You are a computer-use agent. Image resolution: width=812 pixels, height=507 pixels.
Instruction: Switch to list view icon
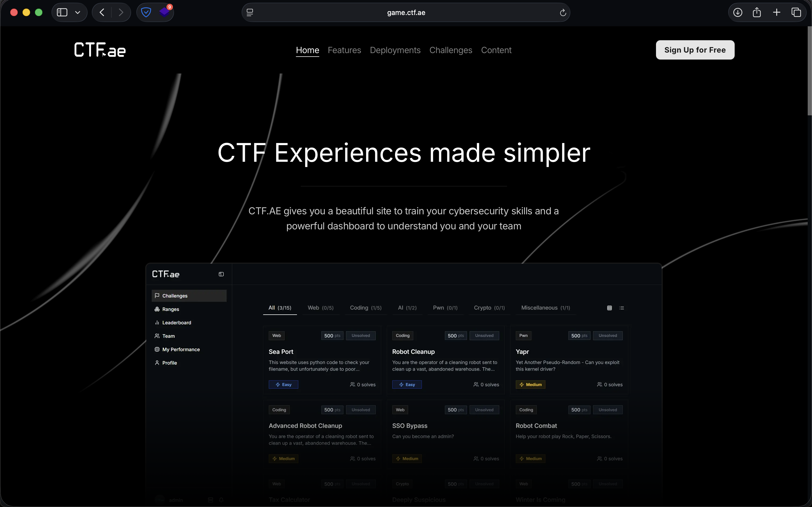[621, 308]
